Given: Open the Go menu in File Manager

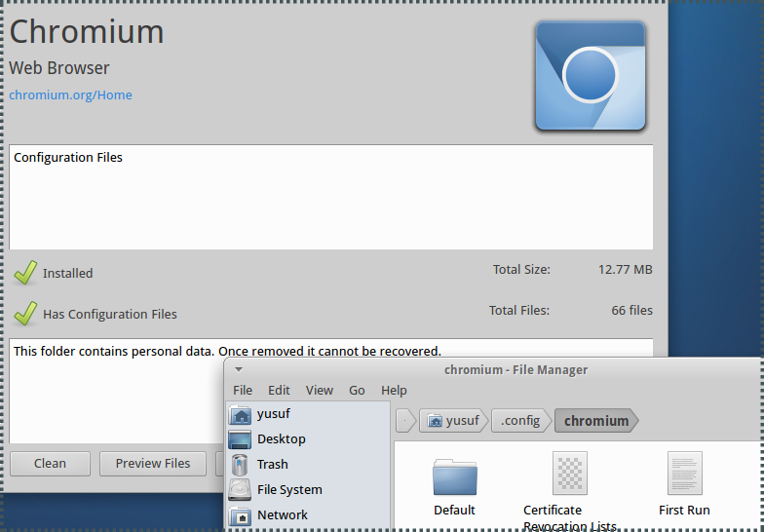Looking at the screenshot, I should click(357, 390).
